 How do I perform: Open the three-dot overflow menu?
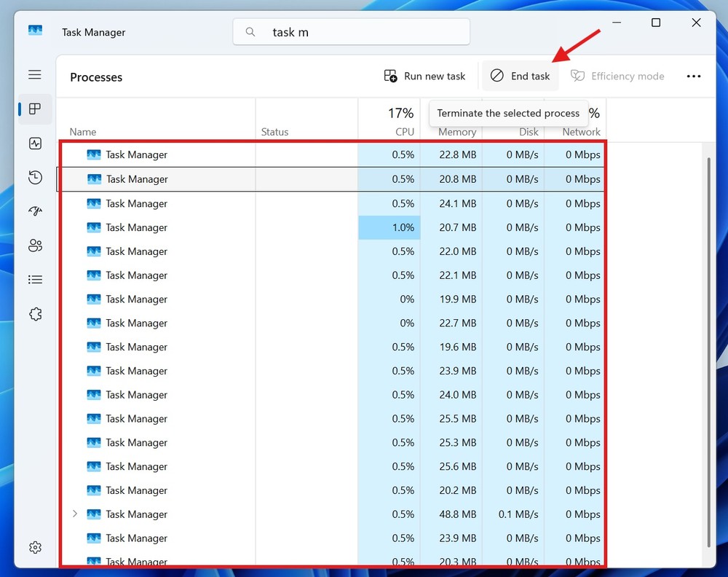(694, 76)
